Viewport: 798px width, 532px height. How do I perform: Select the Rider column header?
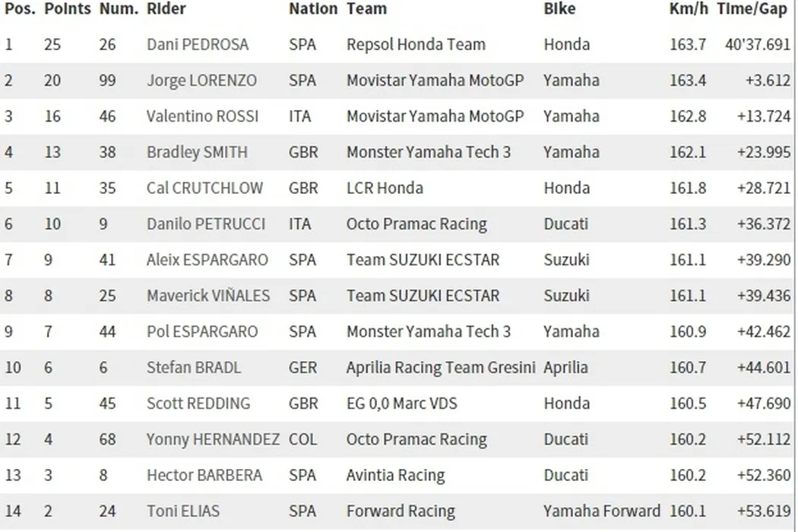(x=166, y=9)
